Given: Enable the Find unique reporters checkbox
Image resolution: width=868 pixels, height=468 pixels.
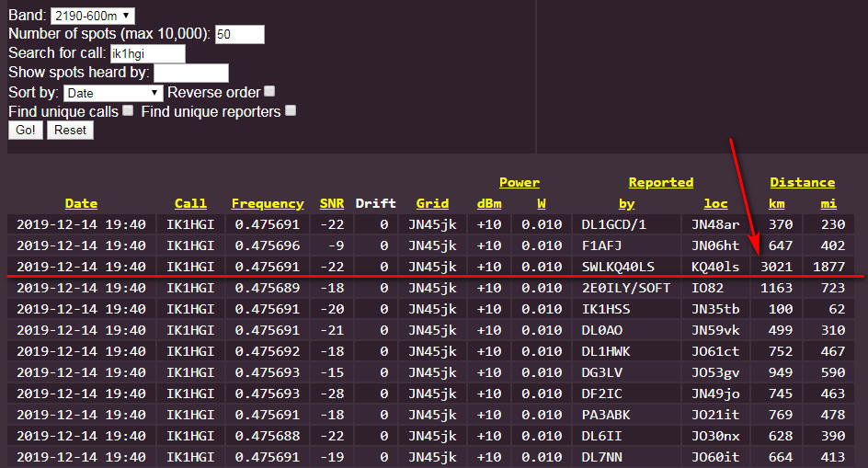Looking at the screenshot, I should coord(291,110).
